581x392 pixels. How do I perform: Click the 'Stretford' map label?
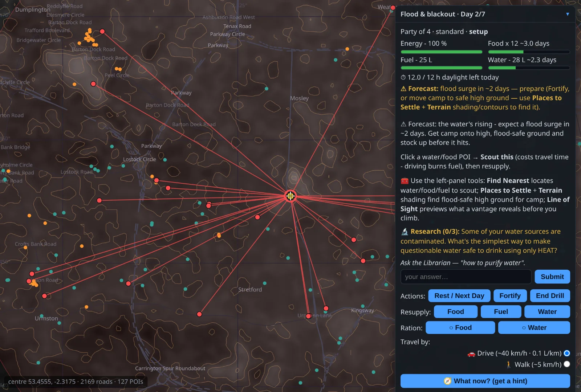(250, 290)
